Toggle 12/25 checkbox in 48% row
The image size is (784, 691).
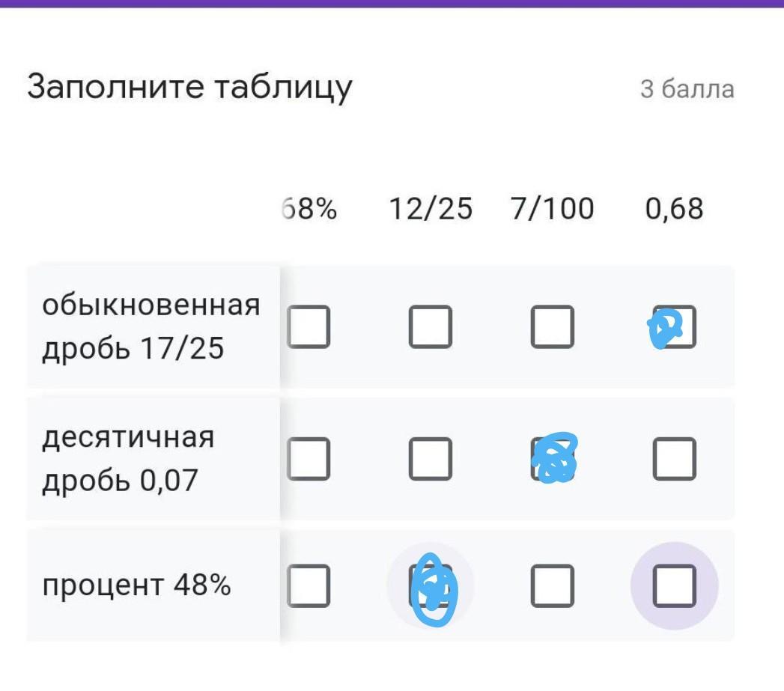click(431, 585)
